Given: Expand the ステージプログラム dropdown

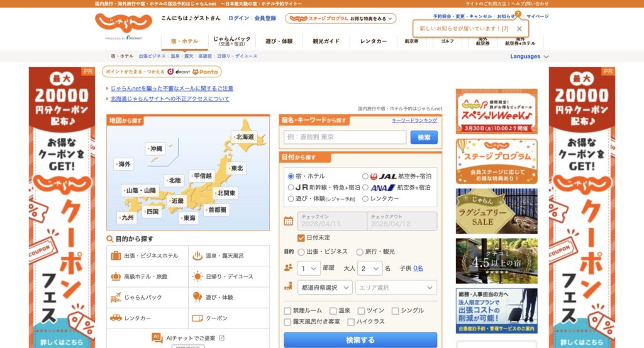Looking at the screenshot, I should click(x=340, y=18).
